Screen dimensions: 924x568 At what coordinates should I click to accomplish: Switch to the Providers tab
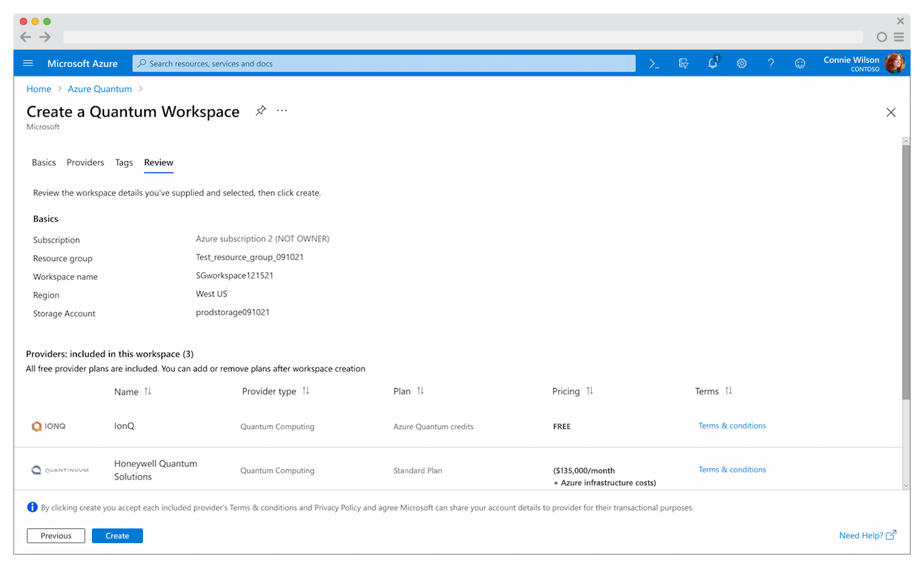pyautogui.click(x=85, y=163)
